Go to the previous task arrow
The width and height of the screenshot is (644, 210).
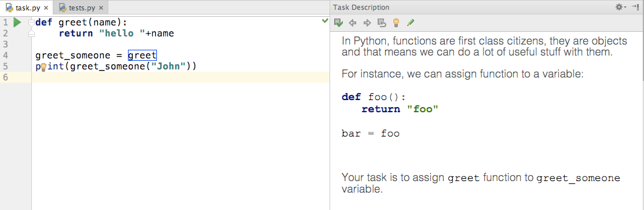coord(352,23)
